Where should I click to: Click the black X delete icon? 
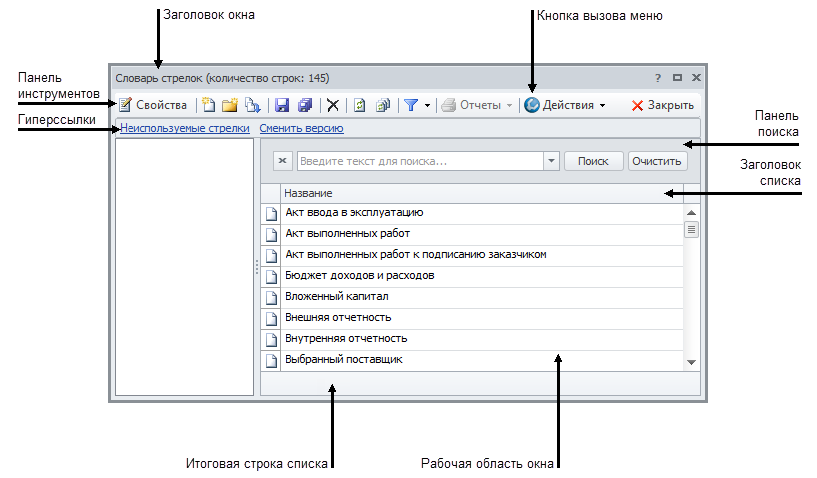(333, 105)
